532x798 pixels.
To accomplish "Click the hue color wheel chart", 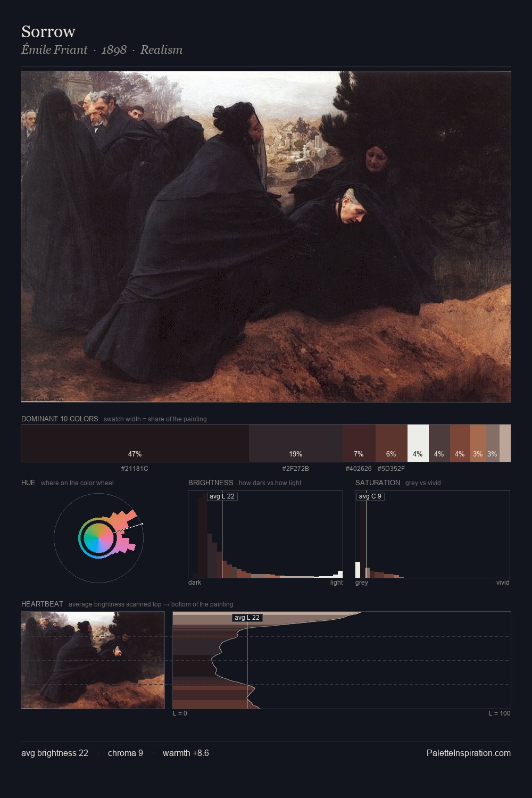I will coord(98,538).
